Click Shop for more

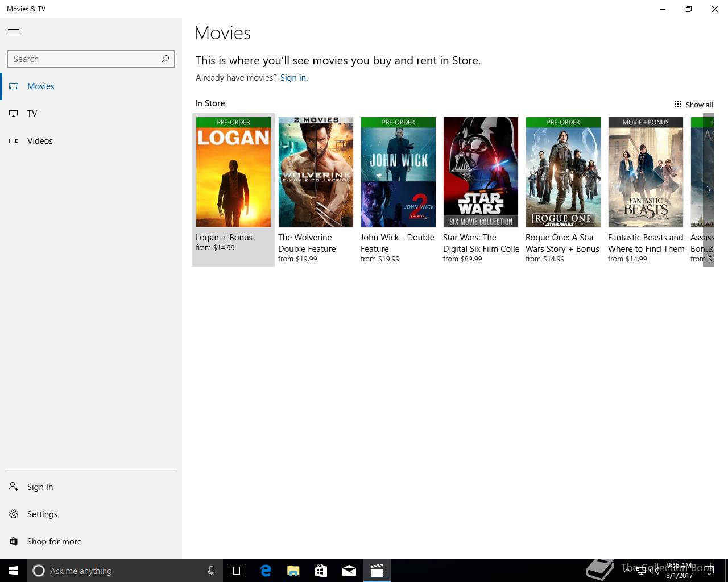coord(91,542)
